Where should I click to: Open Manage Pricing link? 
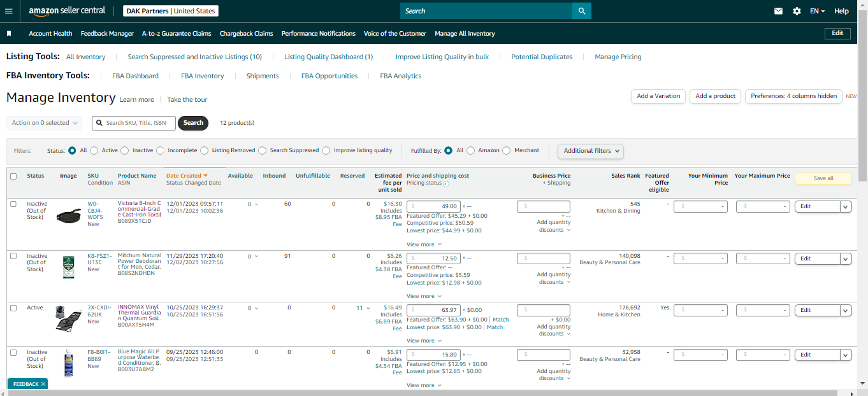pos(618,57)
